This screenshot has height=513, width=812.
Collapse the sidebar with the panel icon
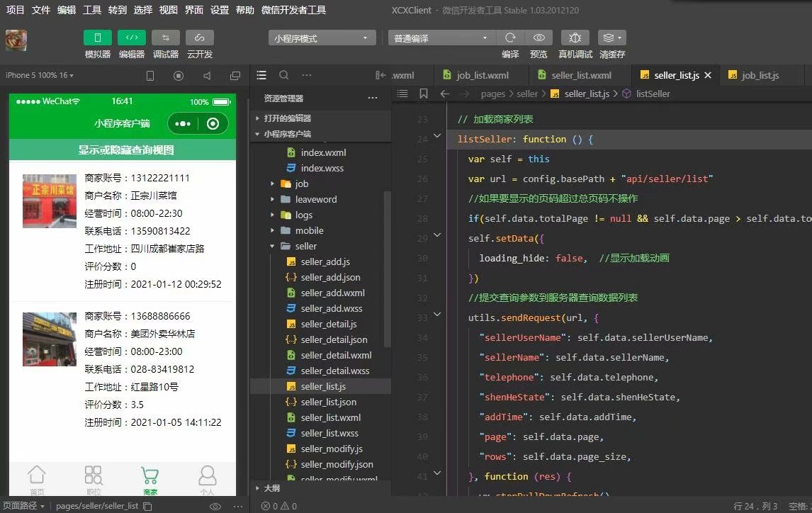(380, 75)
